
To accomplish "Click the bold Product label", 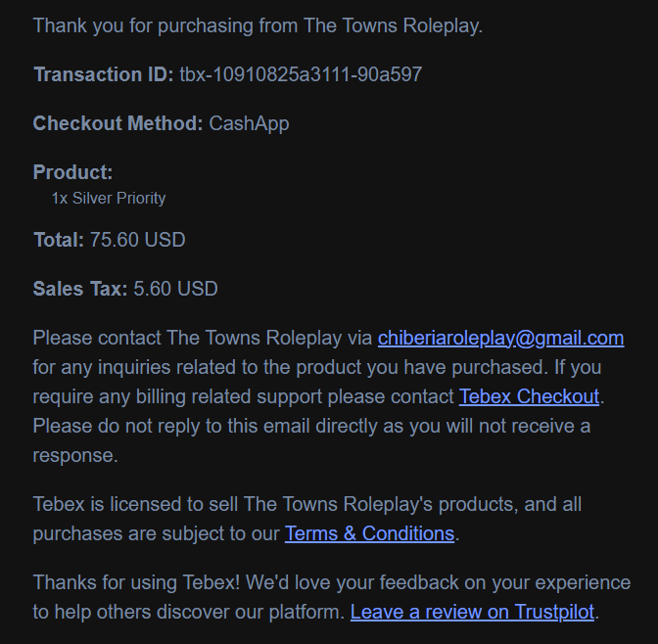I will coord(73,172).
